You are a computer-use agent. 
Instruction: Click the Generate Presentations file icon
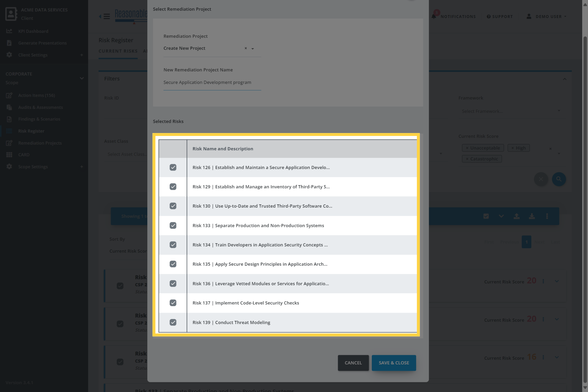coord(9,43)
